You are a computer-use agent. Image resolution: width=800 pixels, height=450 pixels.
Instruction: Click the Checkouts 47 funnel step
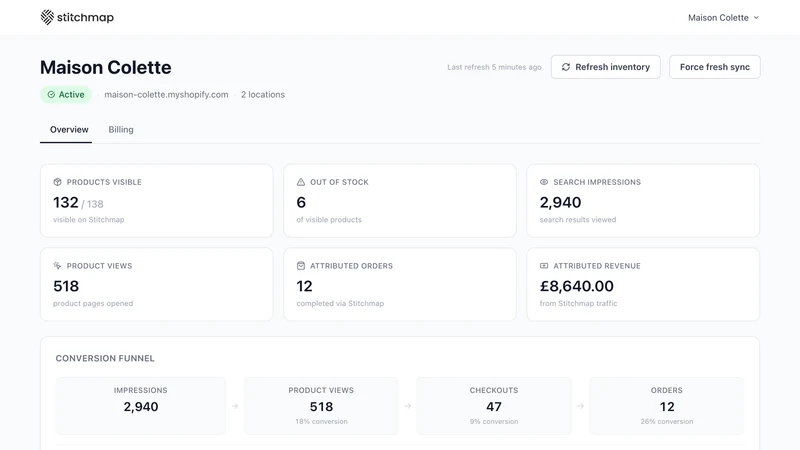tap(494, 406)
